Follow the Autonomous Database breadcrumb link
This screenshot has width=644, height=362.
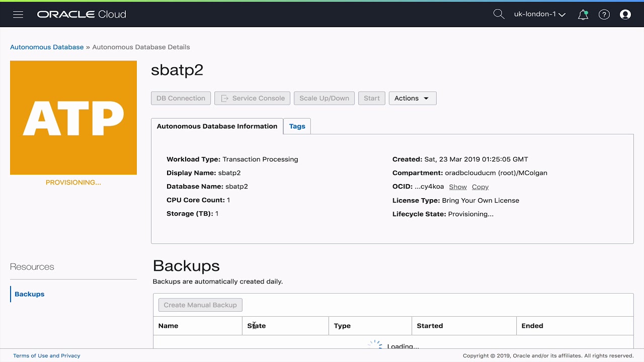tap(47, 47)
